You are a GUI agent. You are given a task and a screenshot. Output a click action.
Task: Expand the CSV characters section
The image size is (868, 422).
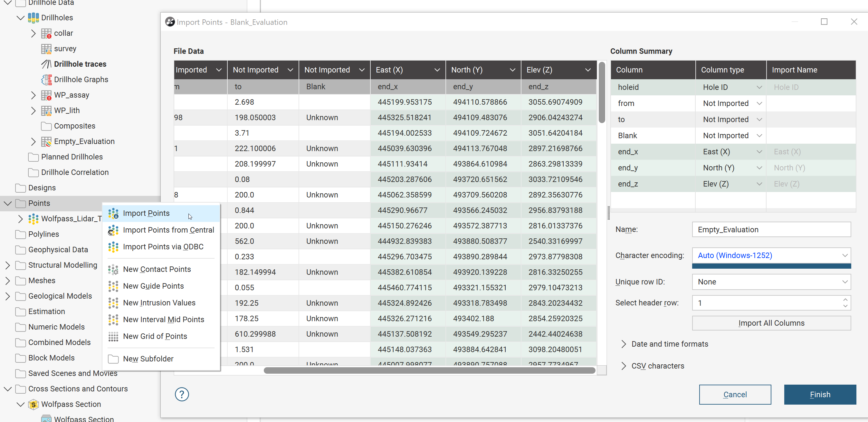(624, 366)
